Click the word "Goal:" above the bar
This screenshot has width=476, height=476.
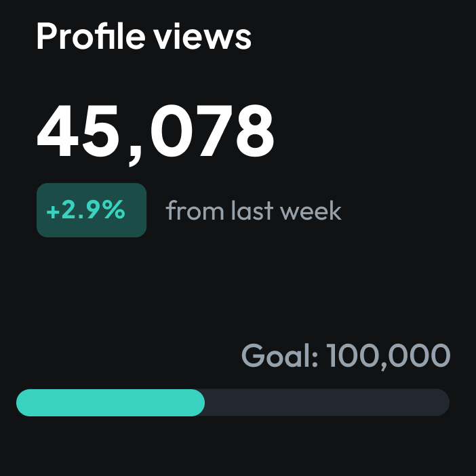pos(279,356)
